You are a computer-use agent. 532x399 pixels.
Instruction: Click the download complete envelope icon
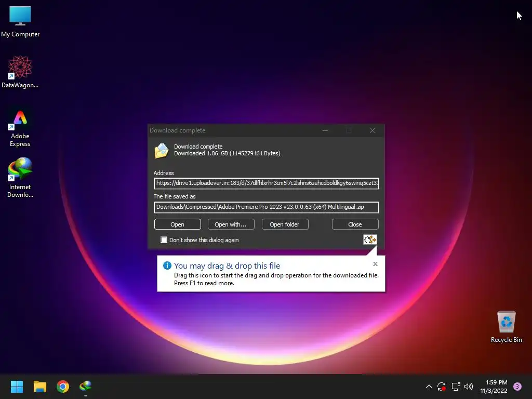(162, 150)
